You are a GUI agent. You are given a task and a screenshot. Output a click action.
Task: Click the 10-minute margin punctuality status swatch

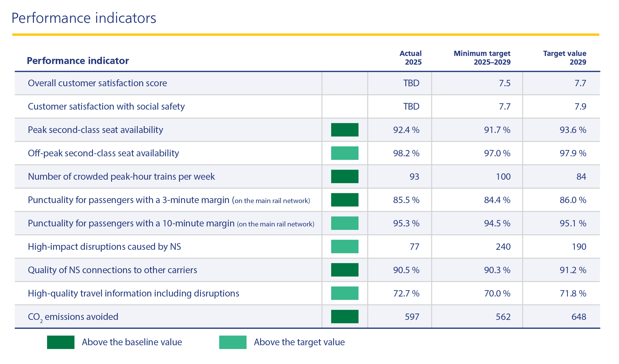click(344, 223)
